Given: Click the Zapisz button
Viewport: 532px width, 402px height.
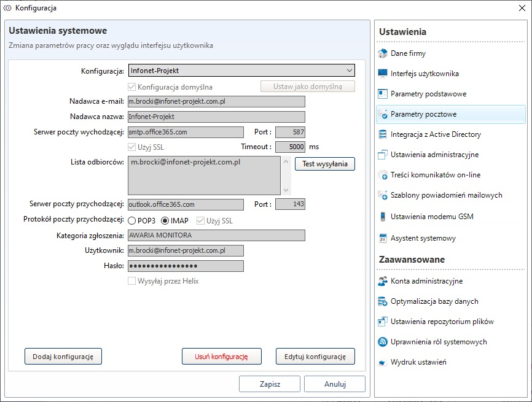Looking at the screenshot, I should (x=270, y=384).
